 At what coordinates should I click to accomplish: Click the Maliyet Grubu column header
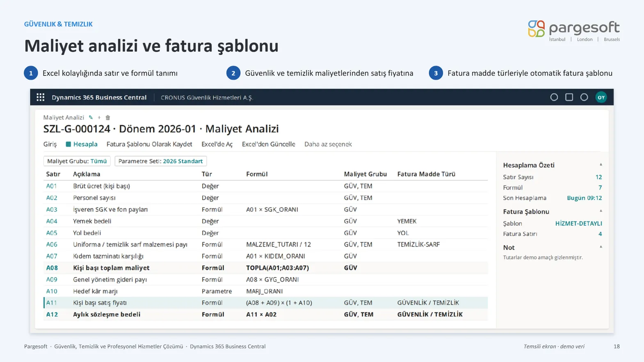(365, 174)
